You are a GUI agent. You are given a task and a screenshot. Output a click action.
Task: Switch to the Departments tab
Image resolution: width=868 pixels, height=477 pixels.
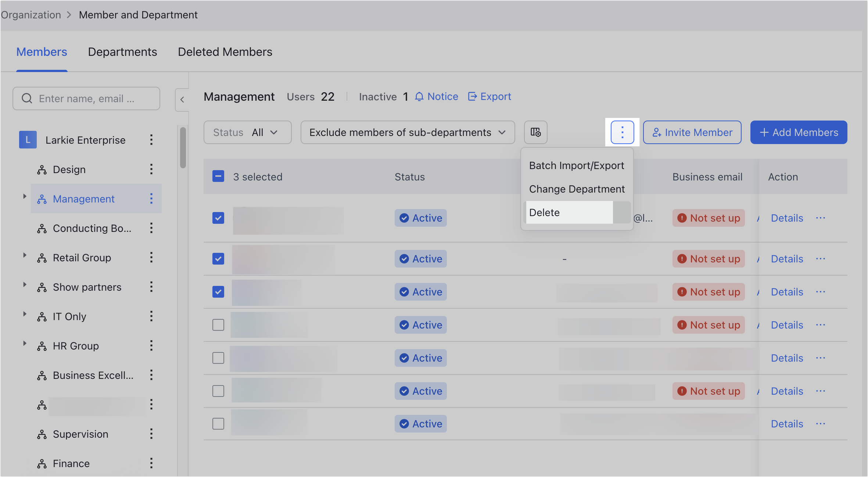[122, 52]
